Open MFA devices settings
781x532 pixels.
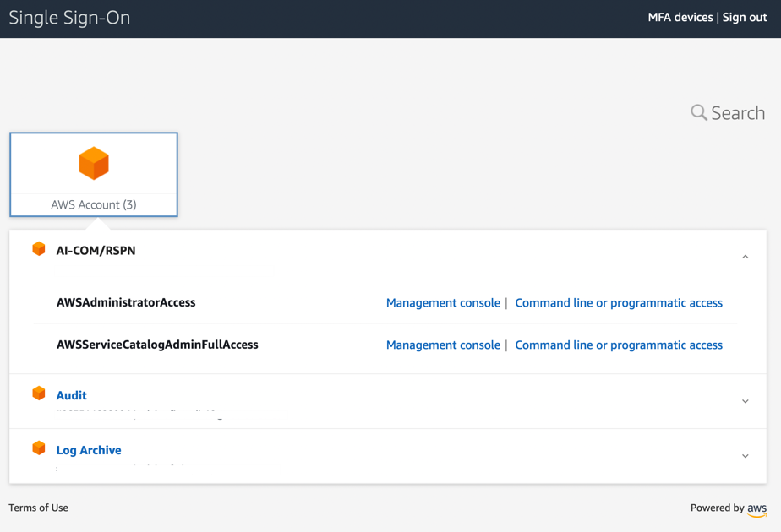[680, 17]
